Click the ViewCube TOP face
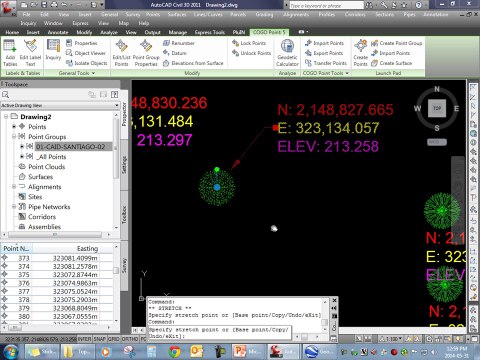480x360 pixels. pyautogui.click(x=437, y=108)
